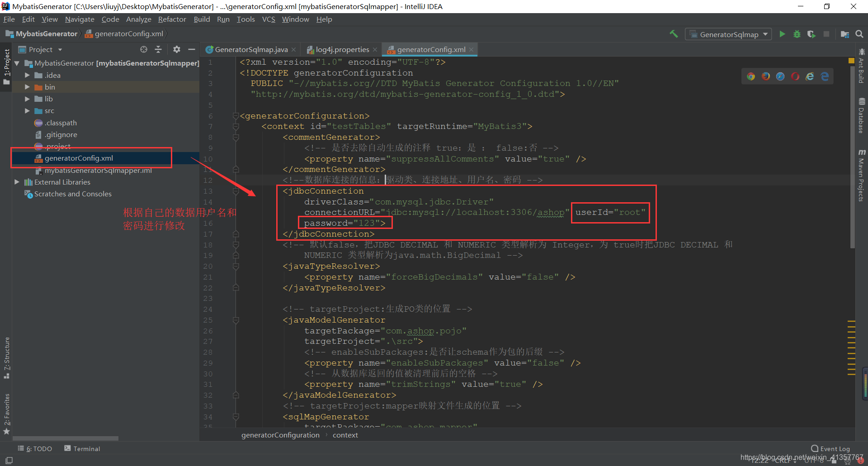The image size is (868, 466).
Task: Fold the generatorConfiguration tag at line 6
Action: [236, 116]
